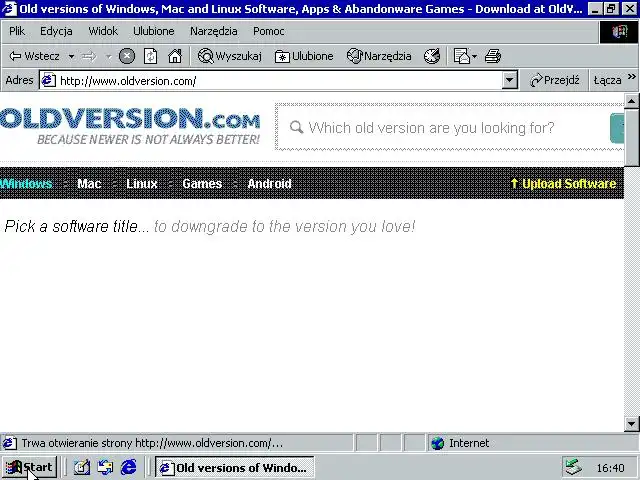Open the Ulubione menu in menu bar
640x480 pixels.
pyautogui.click(x=153, y=31)
